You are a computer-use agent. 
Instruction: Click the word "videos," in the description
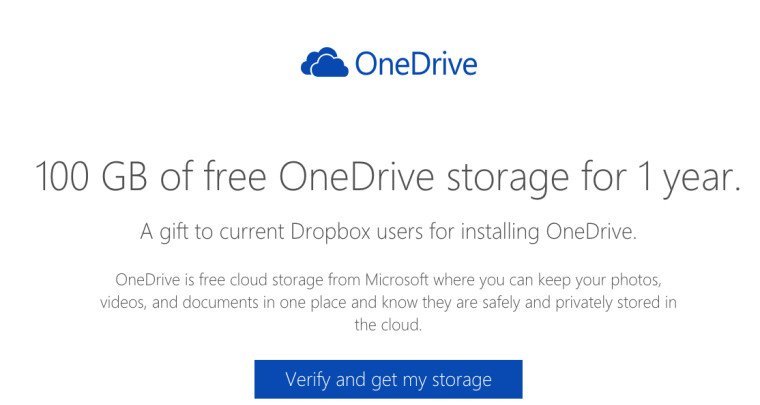[x=123, y=302]
